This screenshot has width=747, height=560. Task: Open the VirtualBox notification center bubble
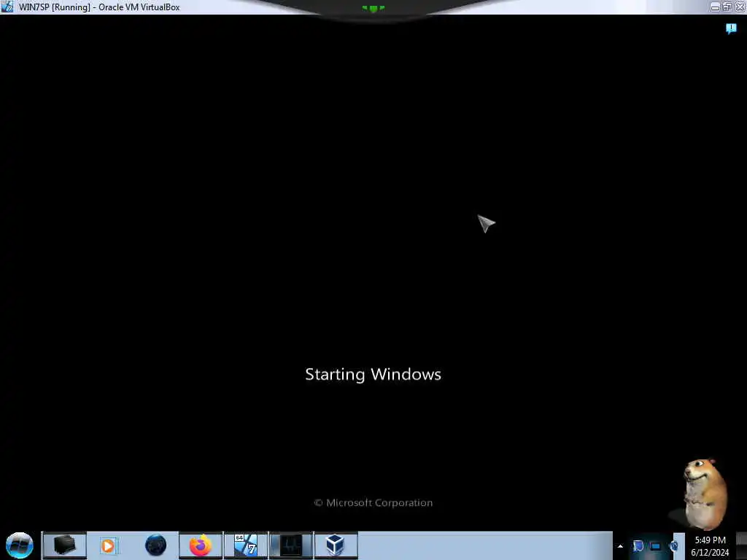click(x=731, y=28)
